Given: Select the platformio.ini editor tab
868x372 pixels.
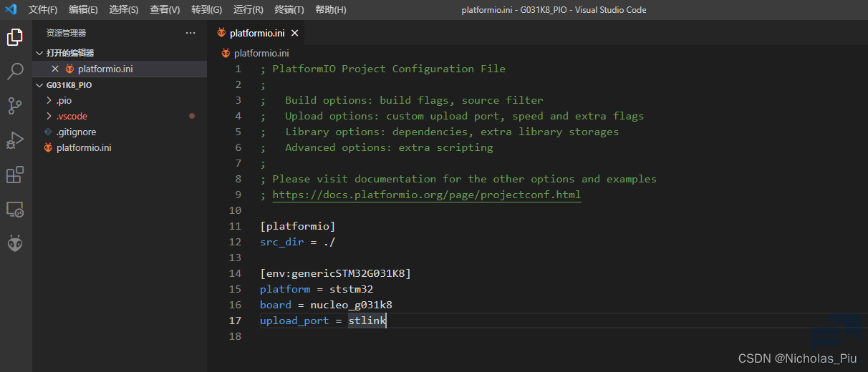Looking at the screenshot, I should pos(258,33).
